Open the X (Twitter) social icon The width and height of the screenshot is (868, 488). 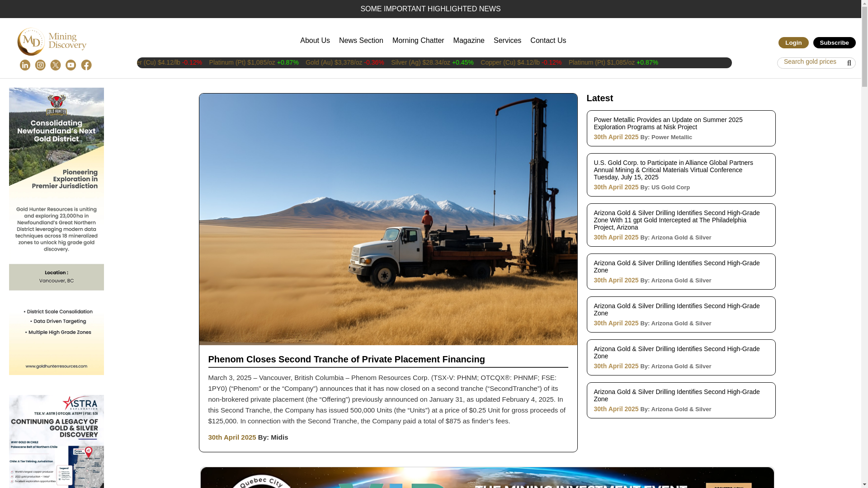tap(56, 65)
